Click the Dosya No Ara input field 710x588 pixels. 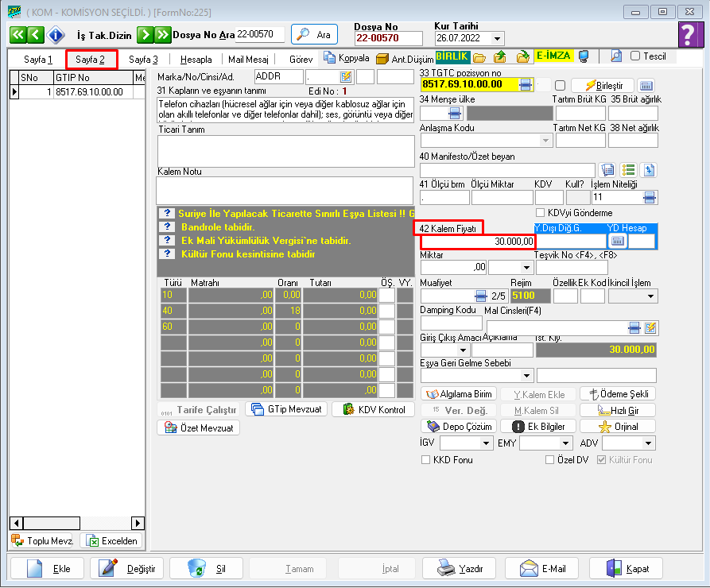click(260, 34)
